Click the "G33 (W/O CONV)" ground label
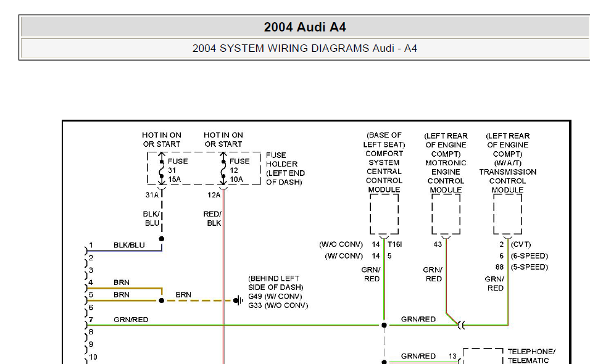 pos(278,305)
